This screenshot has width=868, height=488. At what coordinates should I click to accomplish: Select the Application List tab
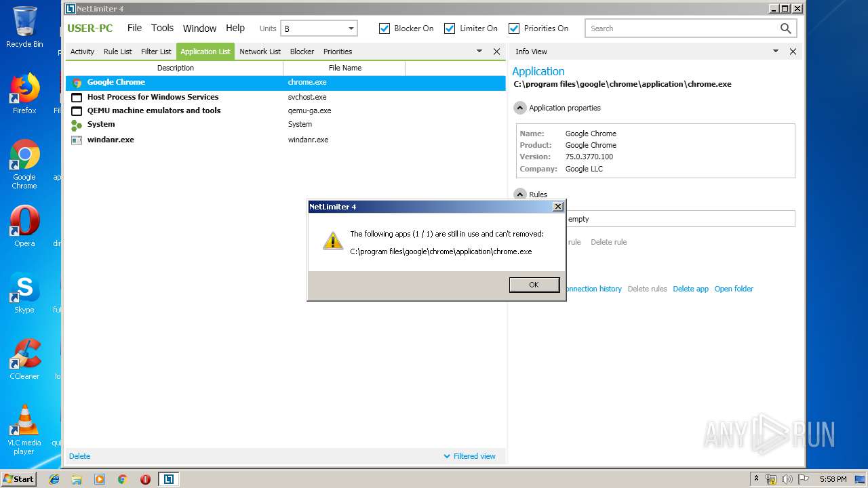click(205, 52)
